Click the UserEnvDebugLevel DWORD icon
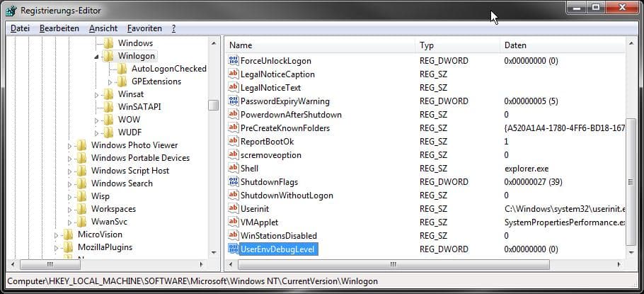The image size is (644, 294). (234, 249)
